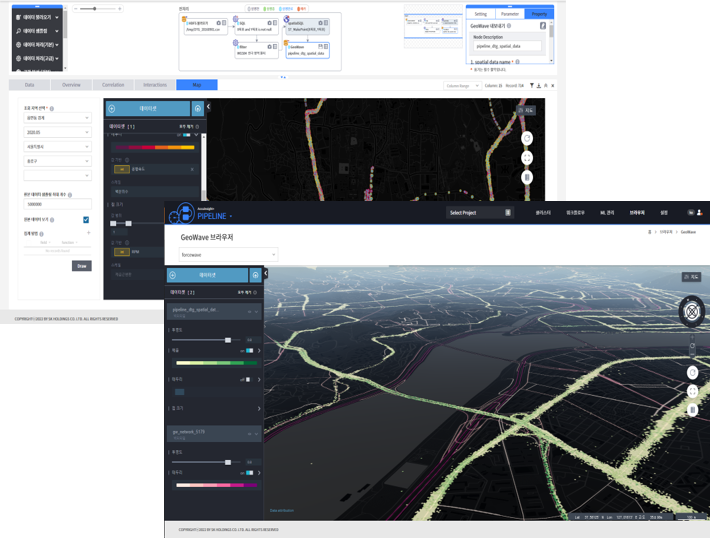Open the Parameter tab in node panel
This screenshot has height=538, width=710.
(x=510, y=14)
